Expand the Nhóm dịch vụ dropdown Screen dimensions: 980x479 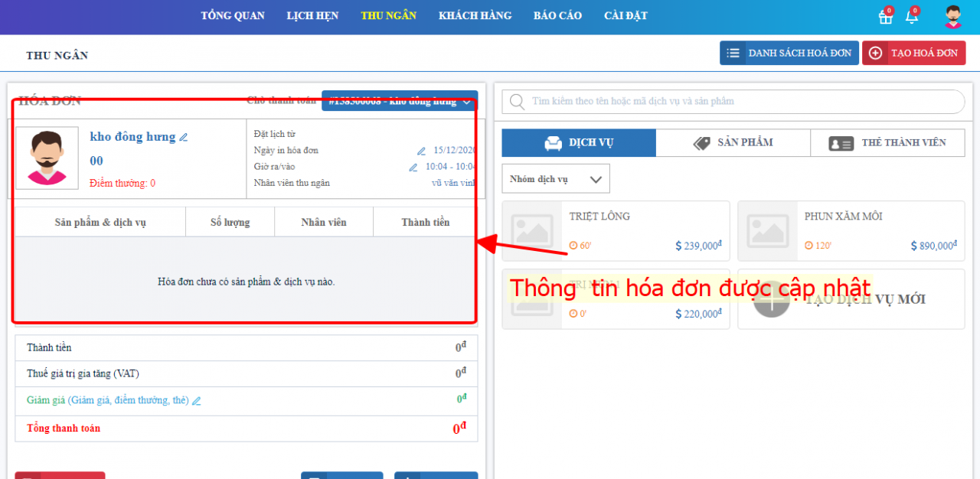pyautogui.click(x=556, y=179)
